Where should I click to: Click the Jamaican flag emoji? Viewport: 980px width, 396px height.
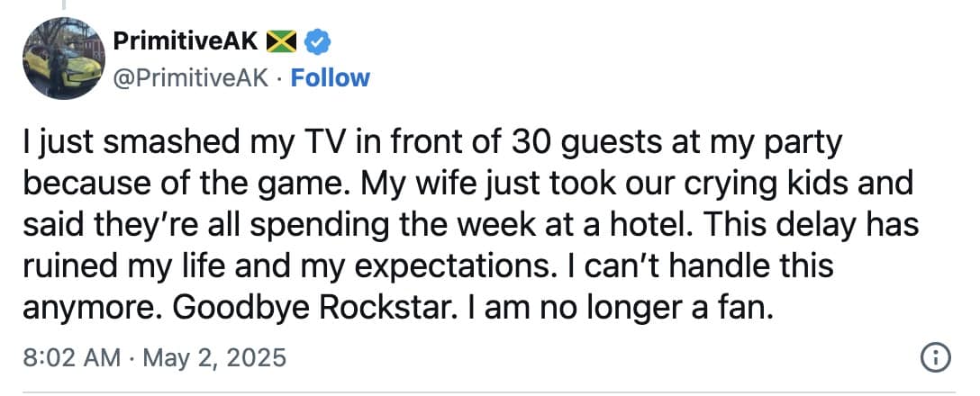click(283, 40)
